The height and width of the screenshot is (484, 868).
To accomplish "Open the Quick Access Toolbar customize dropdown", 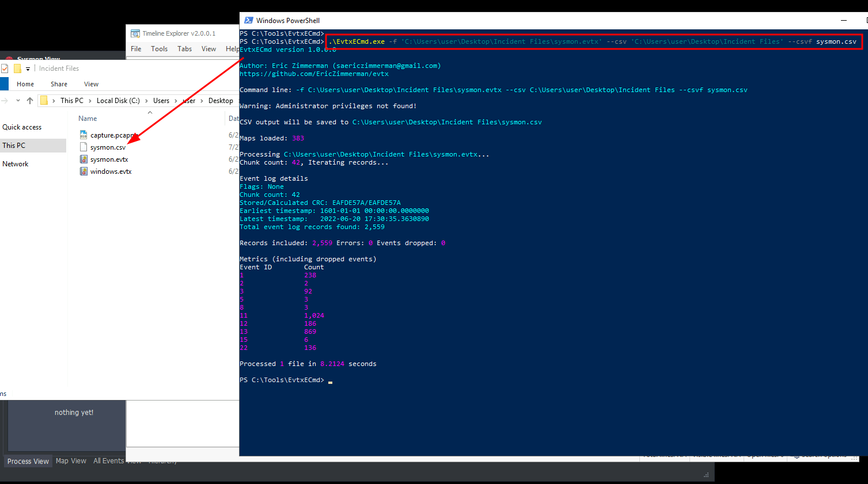I will 28,69.
